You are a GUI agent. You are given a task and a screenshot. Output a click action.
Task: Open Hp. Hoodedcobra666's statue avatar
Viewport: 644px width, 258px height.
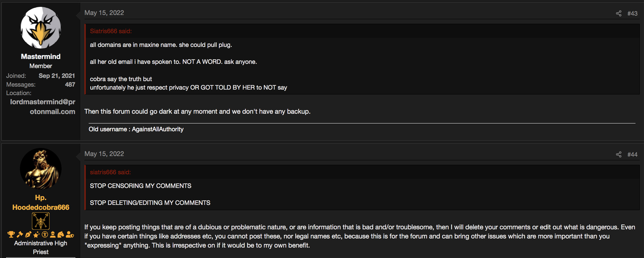pos(41,169)
